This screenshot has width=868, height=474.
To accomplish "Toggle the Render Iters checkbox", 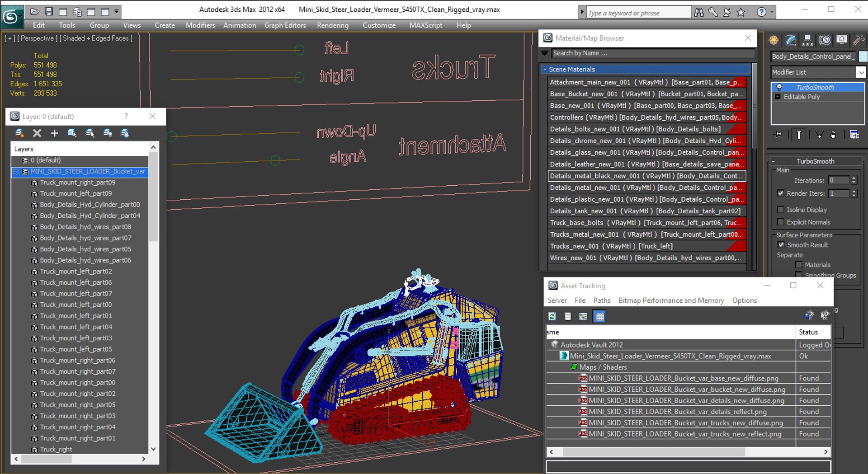I will (780, 193).
